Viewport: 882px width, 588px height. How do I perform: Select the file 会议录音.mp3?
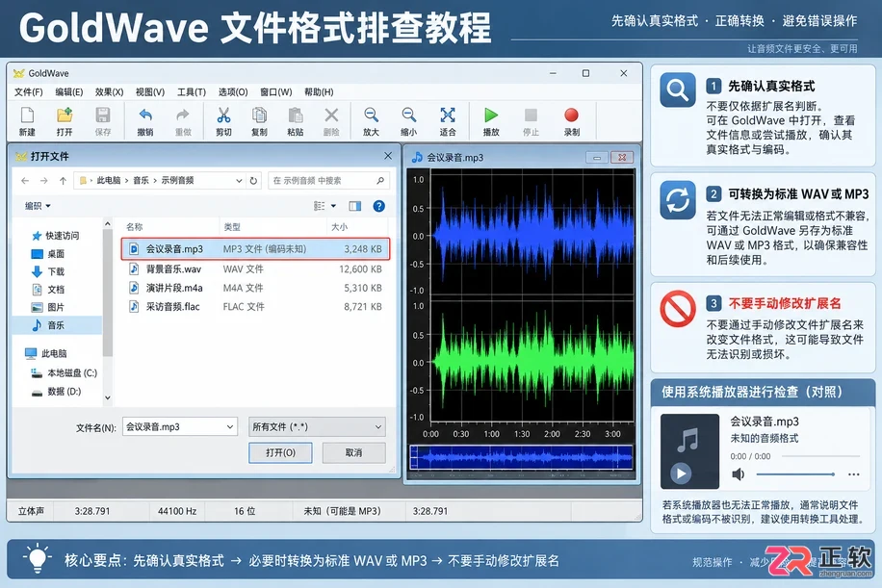pyautogui.click(x=255, y=248)
